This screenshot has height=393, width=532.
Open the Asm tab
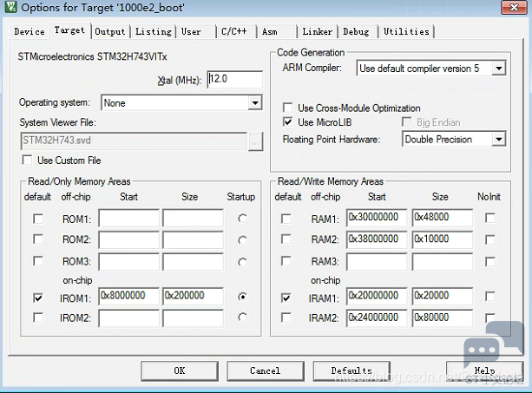point(270,32)
